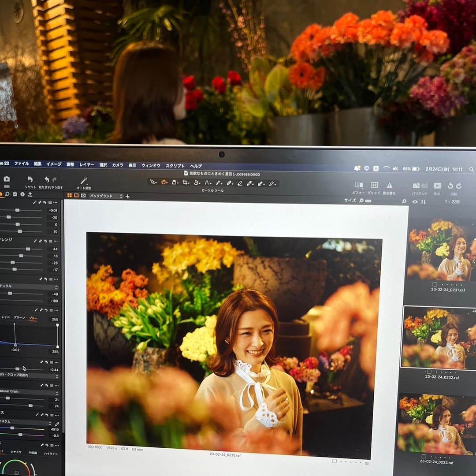Open macOS Spotlight search in menu bar

point(471,169)
